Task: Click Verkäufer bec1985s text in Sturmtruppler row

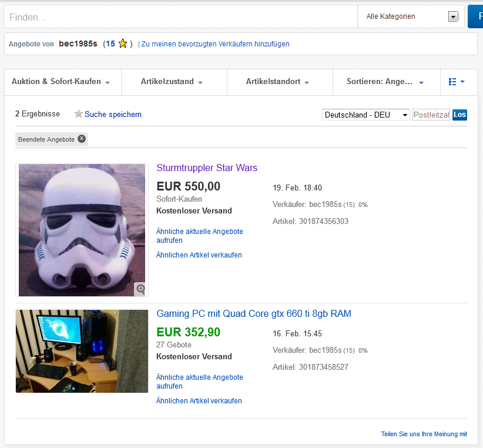Action: pos(307,204)
